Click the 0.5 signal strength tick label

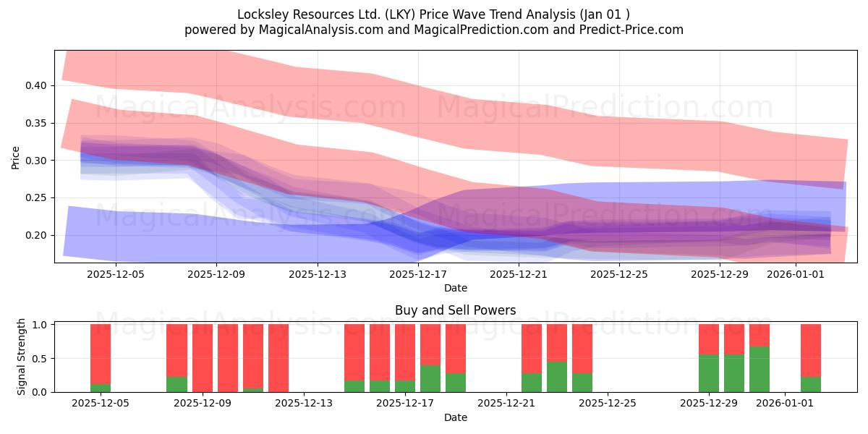[41, 359]
